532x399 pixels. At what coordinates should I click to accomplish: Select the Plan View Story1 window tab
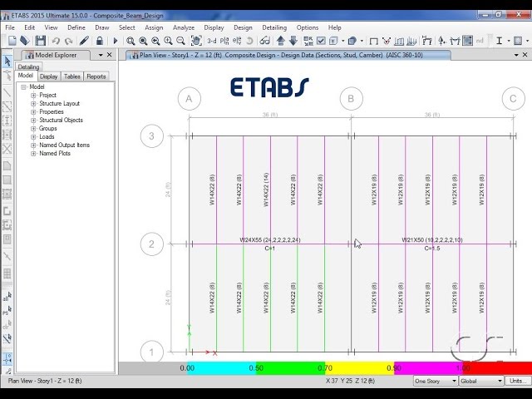pos(288,55)
